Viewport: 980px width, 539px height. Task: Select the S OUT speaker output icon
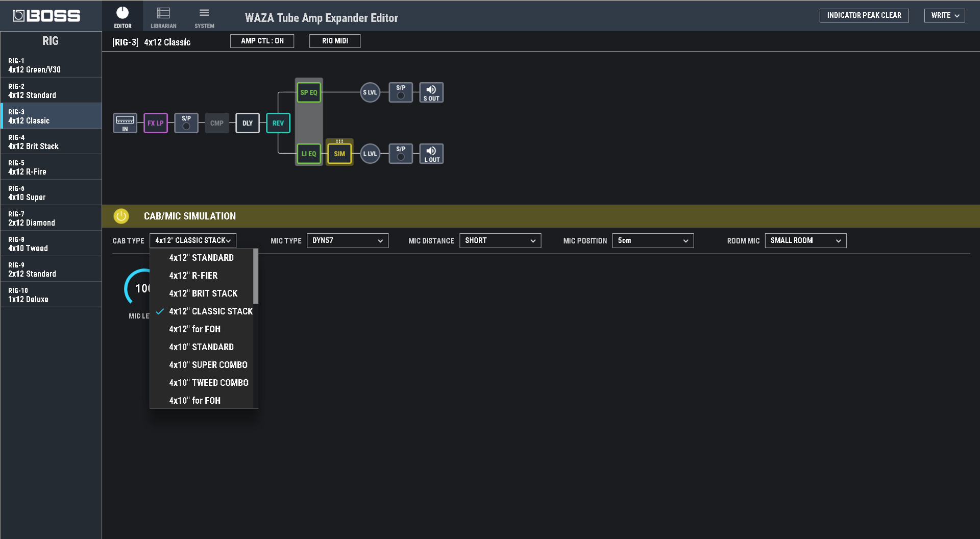pos(431,92)
